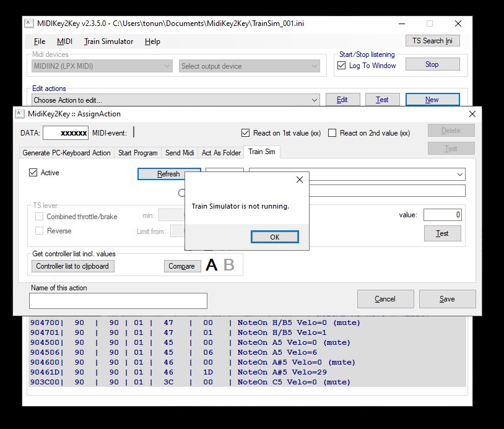Click the Test button below value field
Screen dimensions: 504x429
click(442, 233)
